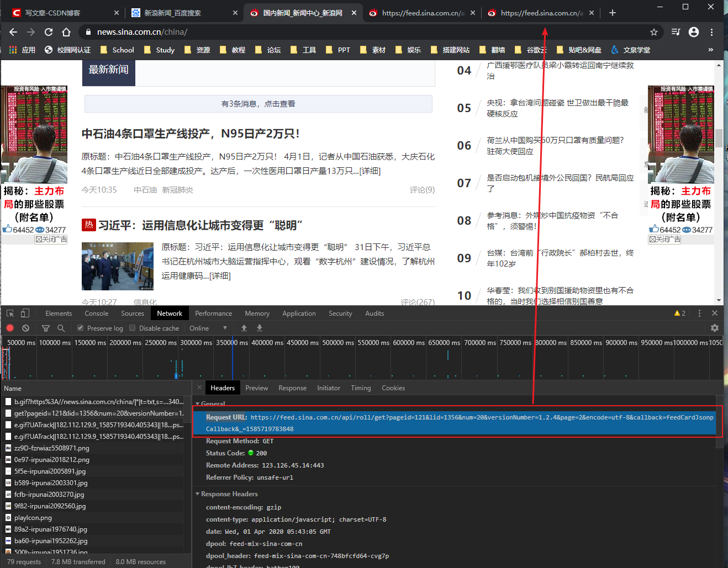
Task: Close the request details pane
Action: (x=199, y=387)
